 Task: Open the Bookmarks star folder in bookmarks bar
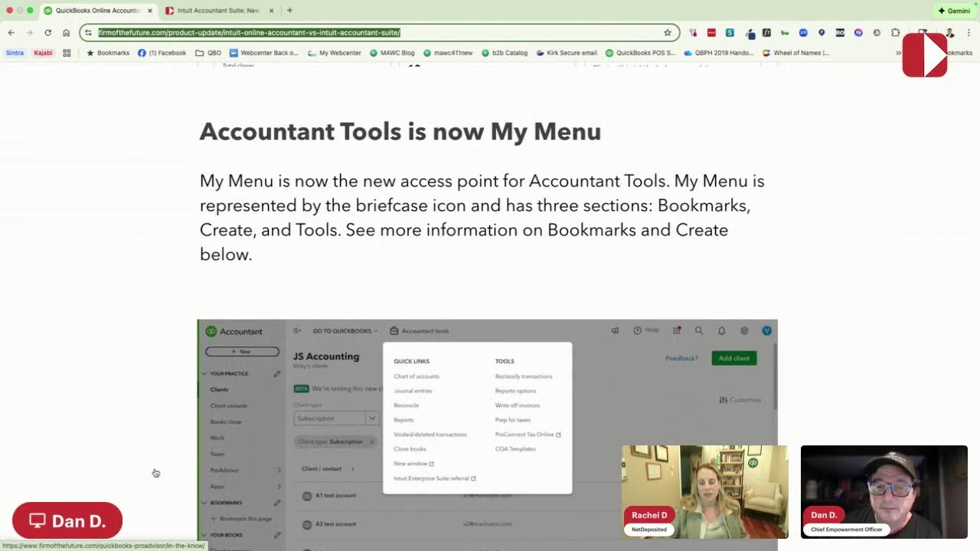pyautogui.click(x=108, y=53)
